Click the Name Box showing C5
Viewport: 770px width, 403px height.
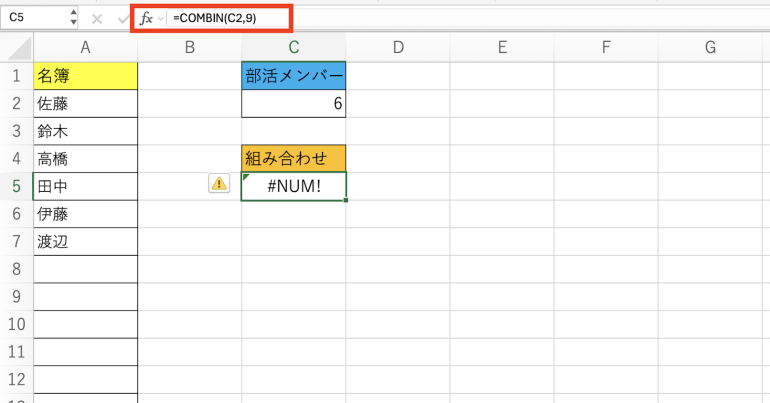[x=35, y=18]
